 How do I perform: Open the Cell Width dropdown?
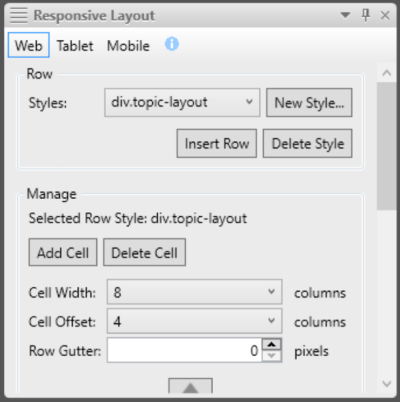tap(194, 292)
